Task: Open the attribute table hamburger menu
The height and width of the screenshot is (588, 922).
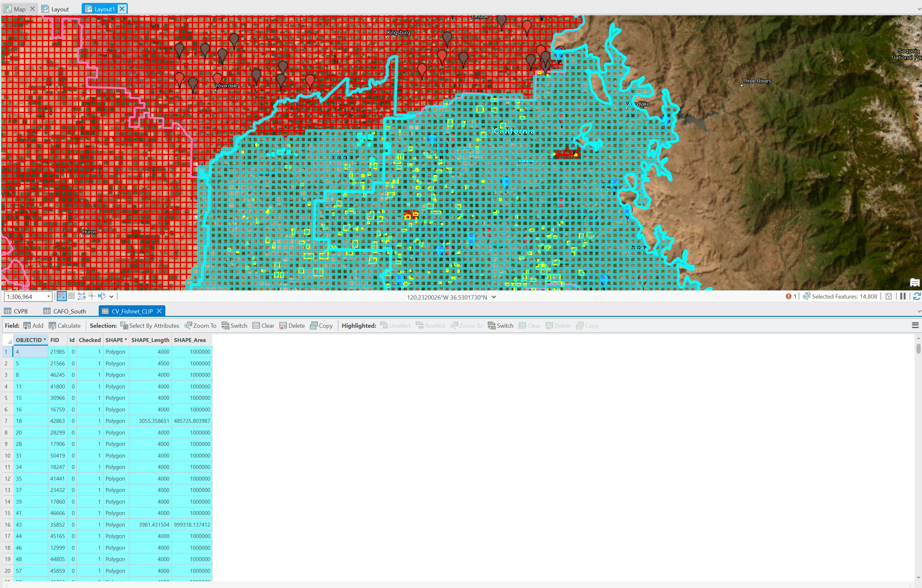Action: pyautogui.click(x=915, y=325)
